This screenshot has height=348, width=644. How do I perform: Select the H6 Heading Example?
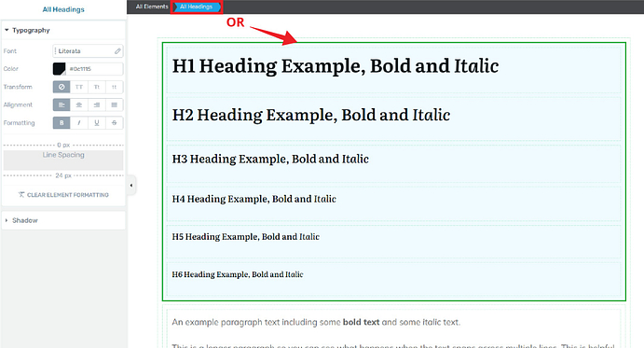coord(394,278)
